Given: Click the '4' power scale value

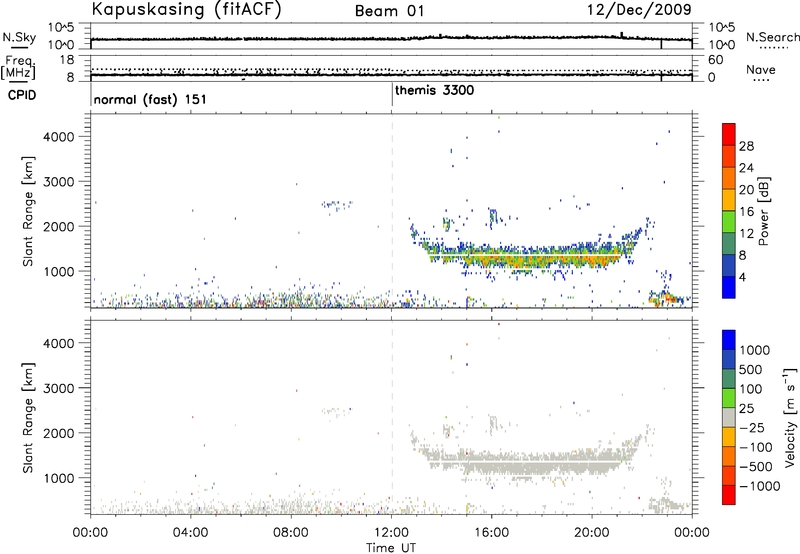Looking at the screenshot, I should click(742, 277).
